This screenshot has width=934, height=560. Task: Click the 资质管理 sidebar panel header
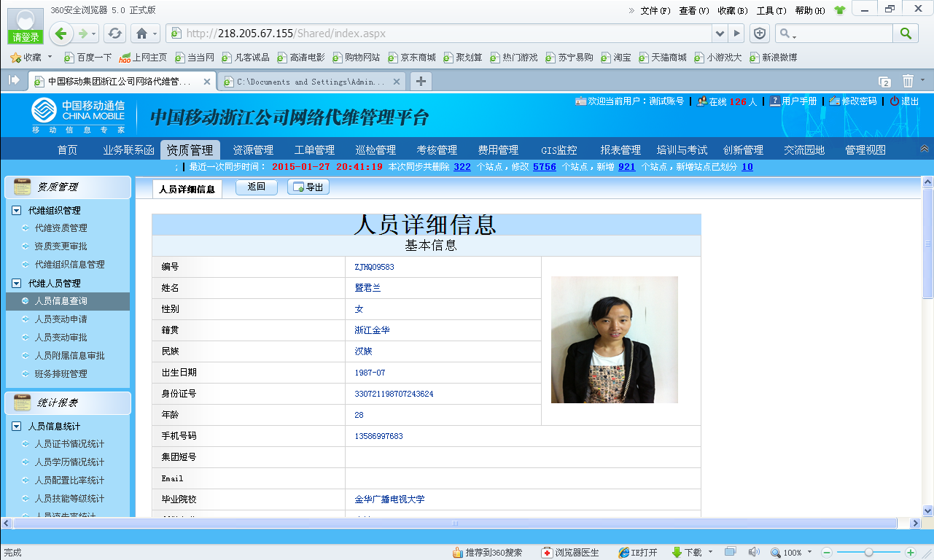click(x=68, y=187)
